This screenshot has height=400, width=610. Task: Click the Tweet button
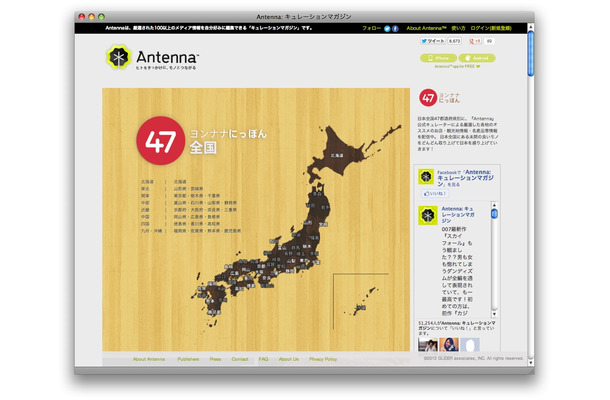coord(433,41)
